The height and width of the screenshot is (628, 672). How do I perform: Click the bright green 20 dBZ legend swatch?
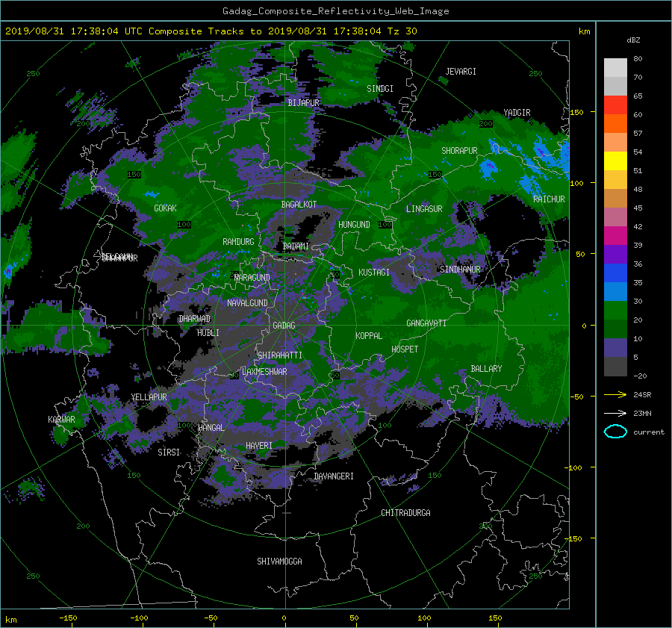pyautogui.click(x=615, y=310)
